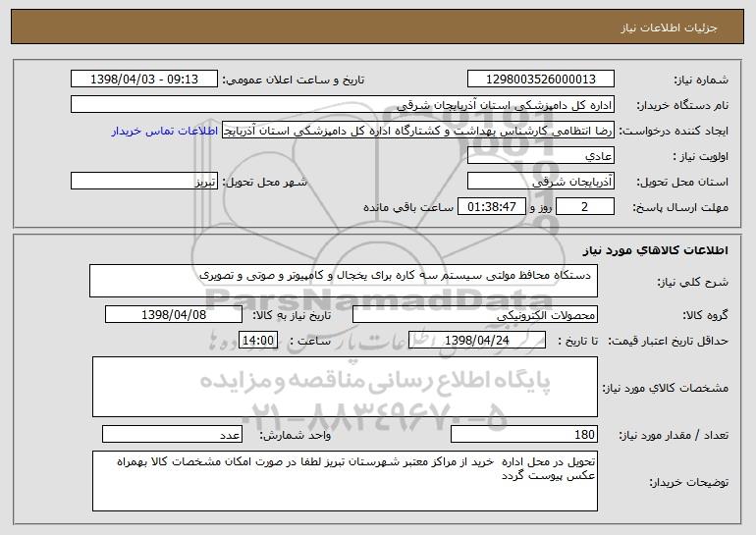Click the header title جزئیات اطلاعات نیاز

click(669, 27)
